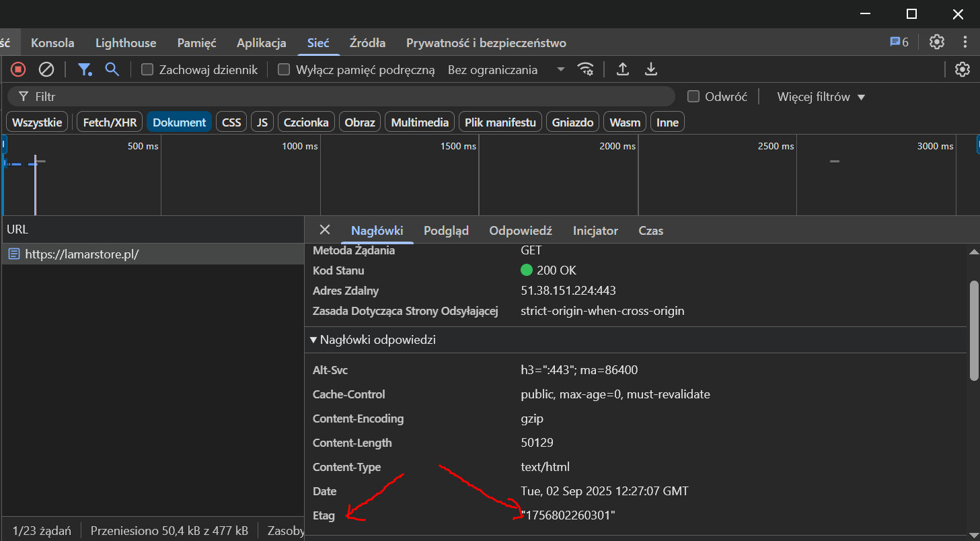
Task: Open network search magnifier
Action: (x=112, y=69)
